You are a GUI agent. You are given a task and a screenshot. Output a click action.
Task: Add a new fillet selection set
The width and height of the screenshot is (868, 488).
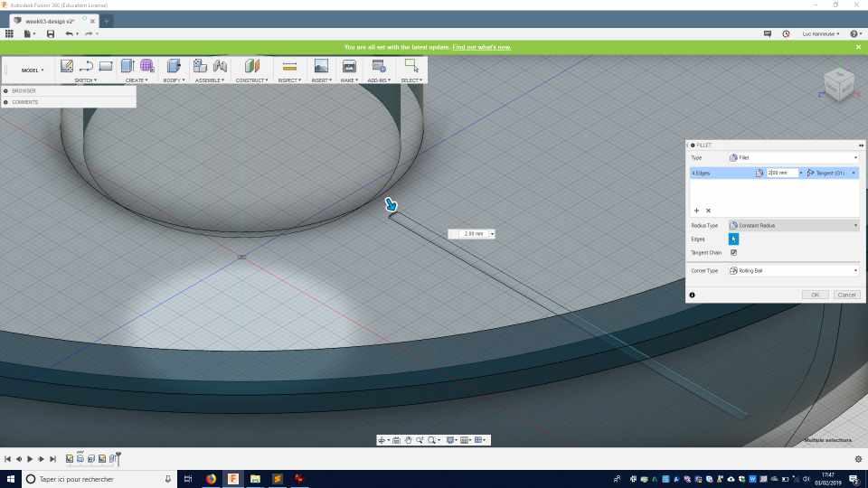click(x=696, y=211)
